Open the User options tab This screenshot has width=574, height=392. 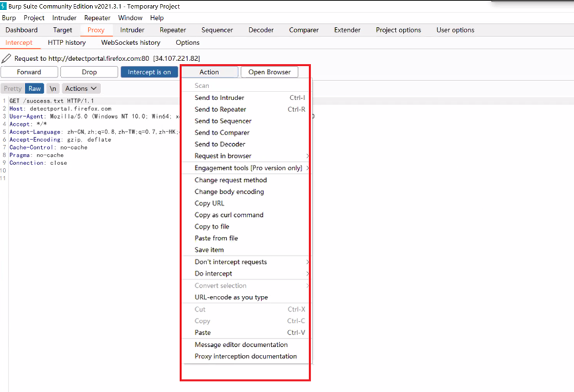coord(455,30)
